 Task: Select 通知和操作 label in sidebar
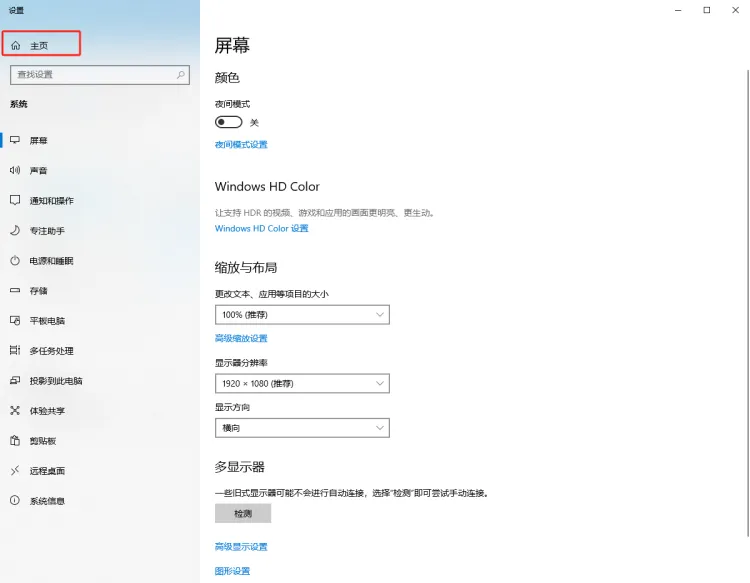click(52, 200)
